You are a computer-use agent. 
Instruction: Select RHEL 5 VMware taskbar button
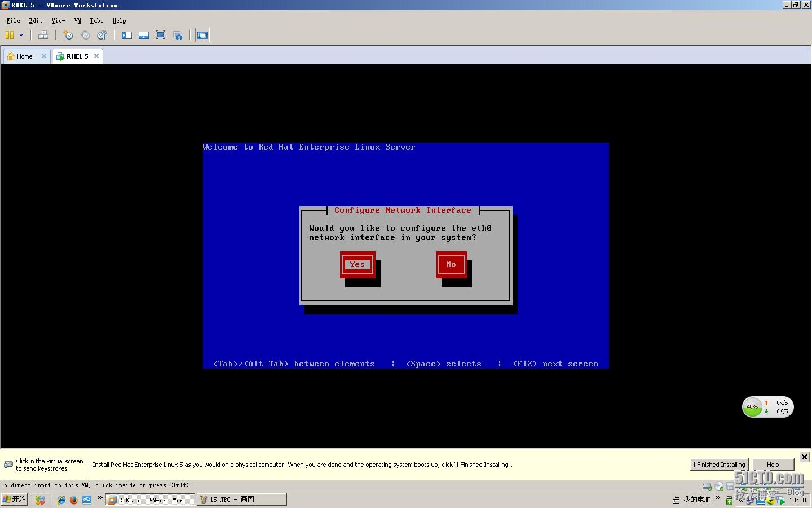tap(150, 500)
